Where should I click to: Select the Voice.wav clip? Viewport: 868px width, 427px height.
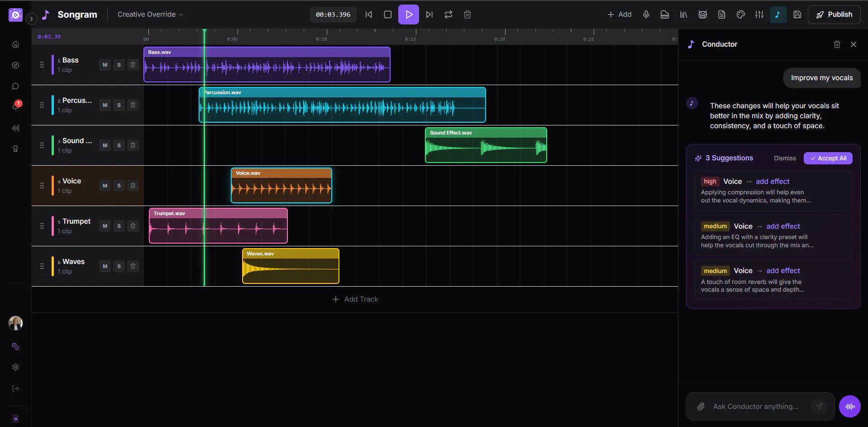tap(281, 185)
